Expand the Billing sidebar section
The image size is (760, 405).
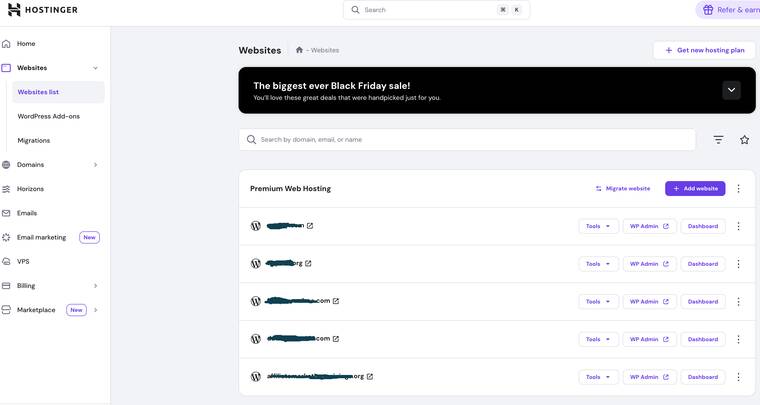96,286
